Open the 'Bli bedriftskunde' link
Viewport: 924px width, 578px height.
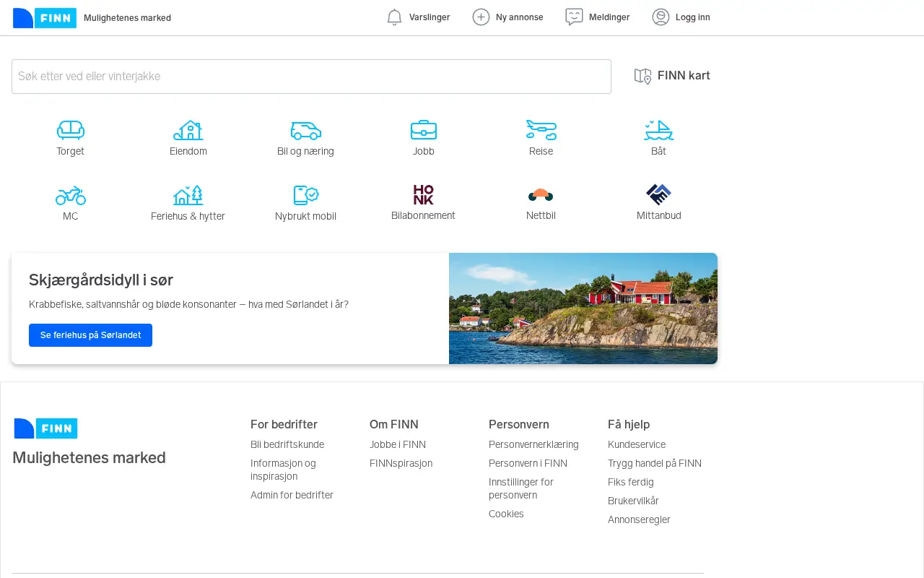tap(287, 444)
